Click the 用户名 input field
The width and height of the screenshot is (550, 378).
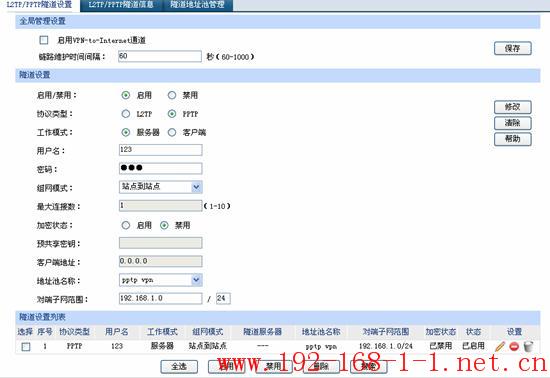pyautogui.click(x=161, y=150)
